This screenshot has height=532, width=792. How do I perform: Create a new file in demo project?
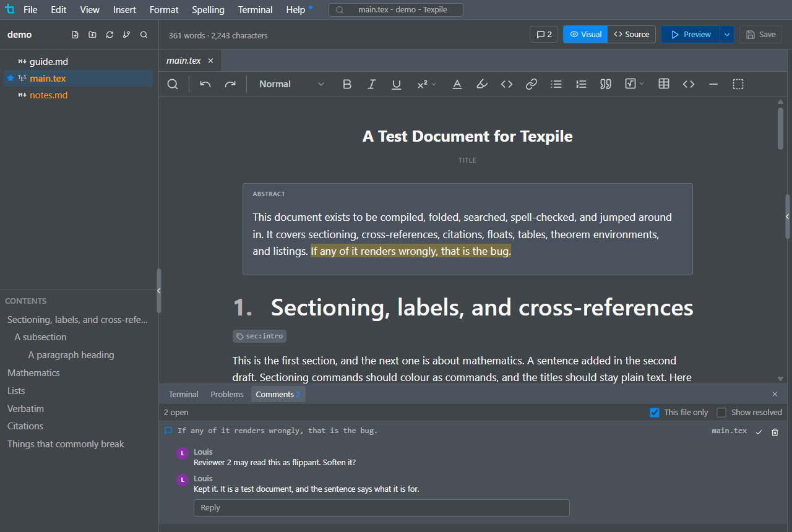pos(75,35)
